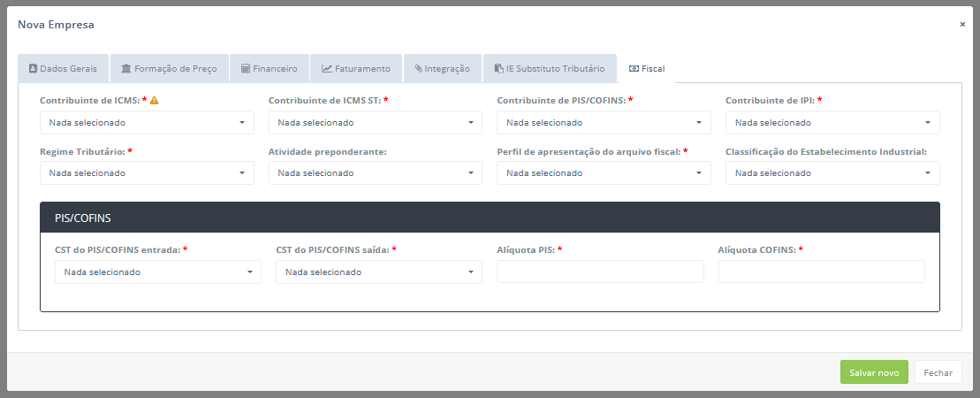Click the Salvar novo button
The height and width of the screenshot is (398, 980).
(873, 372)
